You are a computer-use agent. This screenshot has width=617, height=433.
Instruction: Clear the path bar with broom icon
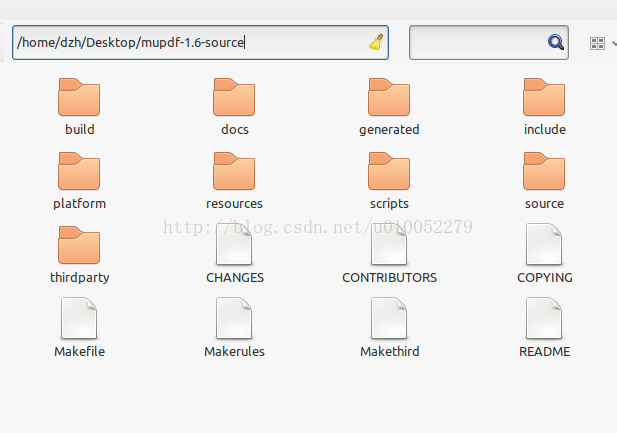pos(376,42)
